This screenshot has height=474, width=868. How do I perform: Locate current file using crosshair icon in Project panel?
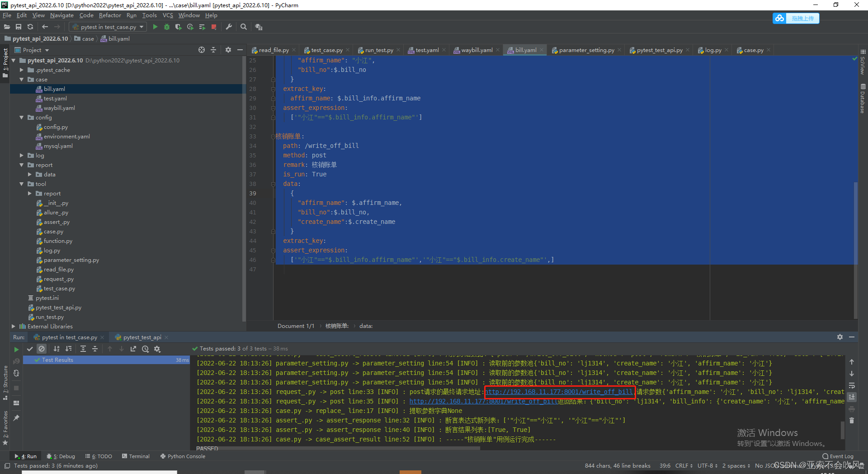pyautogui.click(x=202, y=50)
